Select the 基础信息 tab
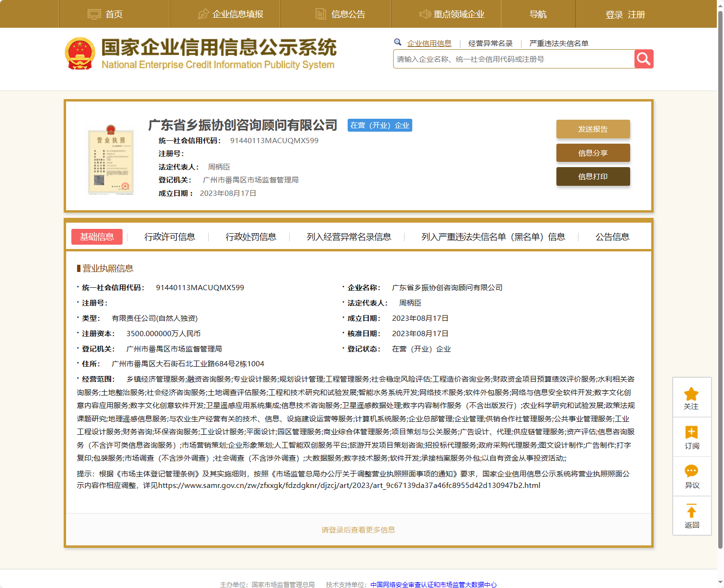This screenshot has width=724, height=588. point(97,237)
